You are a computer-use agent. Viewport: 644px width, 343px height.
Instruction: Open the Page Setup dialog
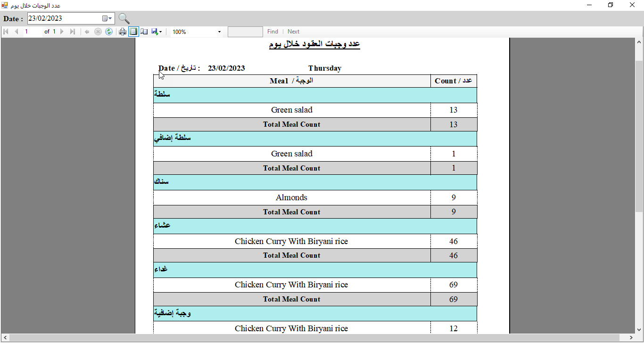click(144, 32)
